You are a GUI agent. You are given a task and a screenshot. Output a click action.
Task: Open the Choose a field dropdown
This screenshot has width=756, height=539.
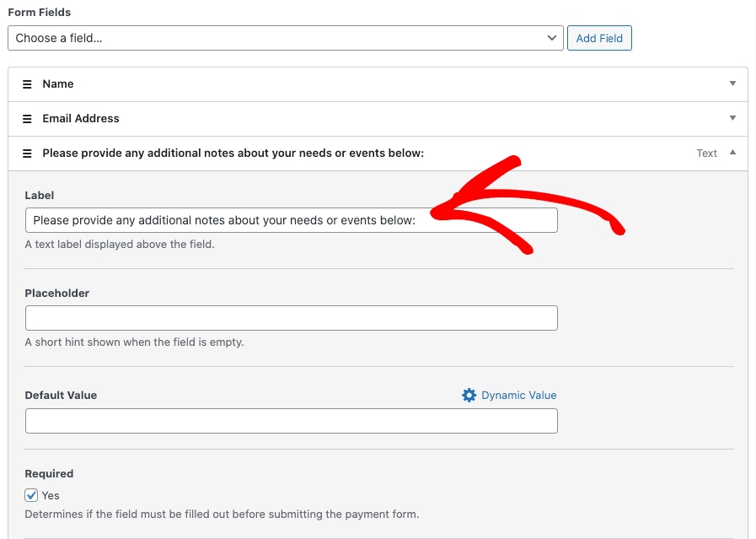coord(285,38)
